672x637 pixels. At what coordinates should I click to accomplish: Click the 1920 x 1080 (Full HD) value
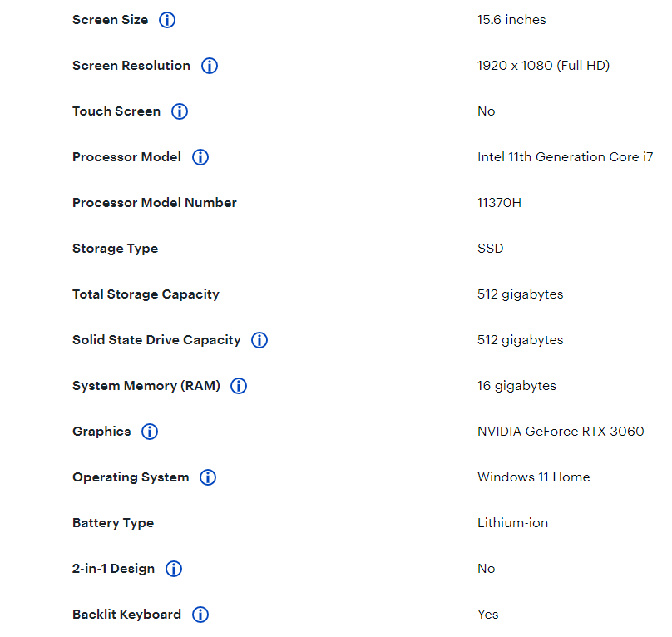pyautogui.click(x=543, y=66)
